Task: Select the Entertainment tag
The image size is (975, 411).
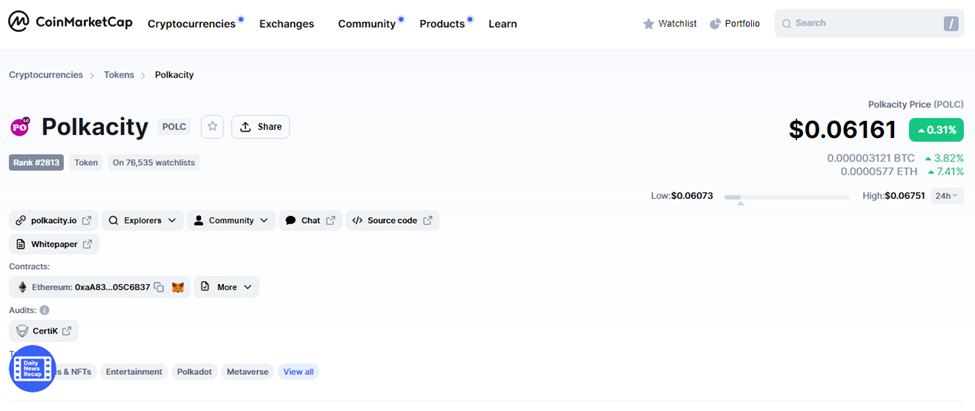Action: 134,372
